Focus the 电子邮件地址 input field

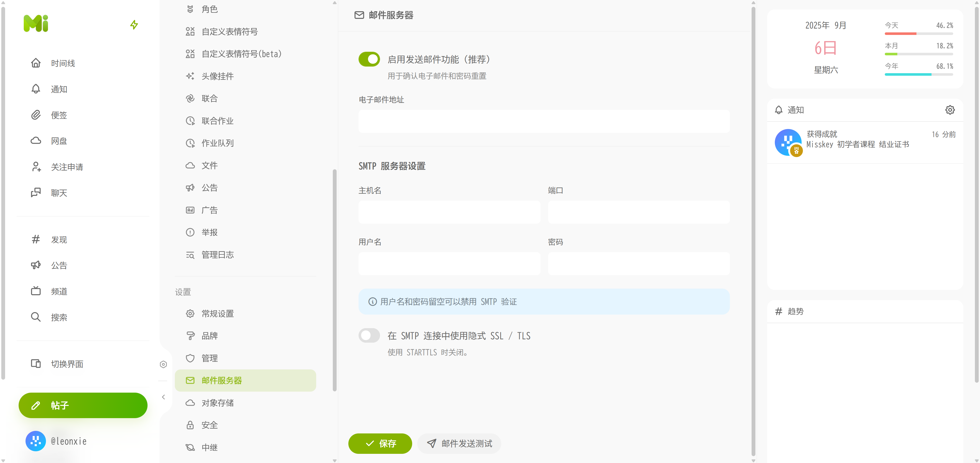(x=544, y=122)
